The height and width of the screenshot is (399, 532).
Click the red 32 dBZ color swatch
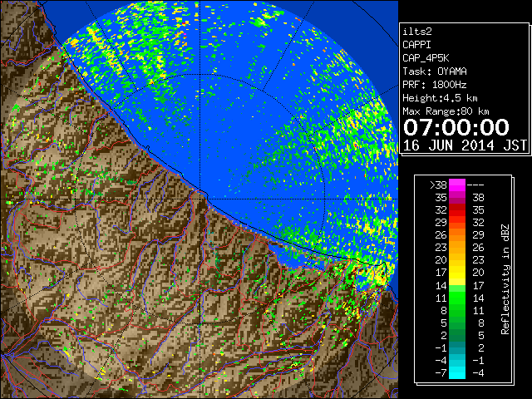pos(457,210)
